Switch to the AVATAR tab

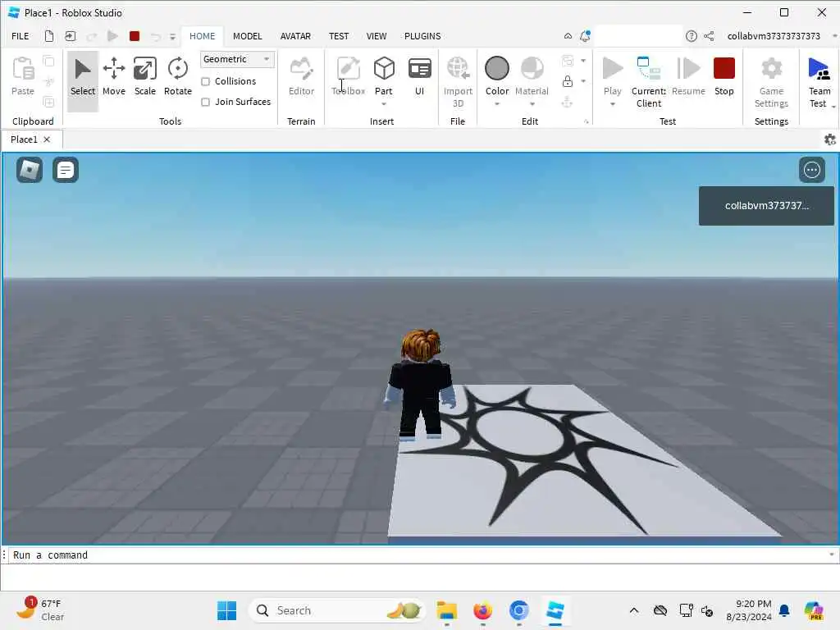(x=295, y=36)
